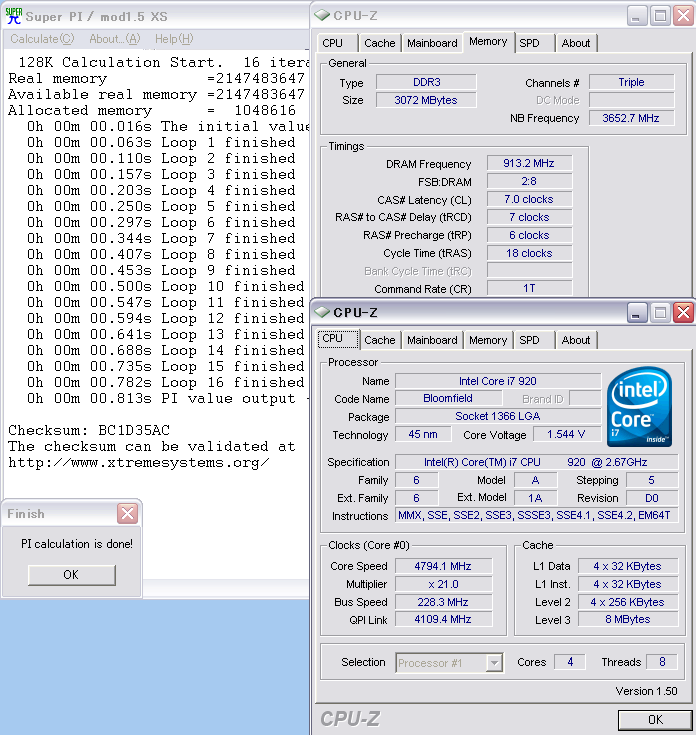Click the Instructions list MMX, SSE field
Screen dimensions: 696x735
coord(536,515)
